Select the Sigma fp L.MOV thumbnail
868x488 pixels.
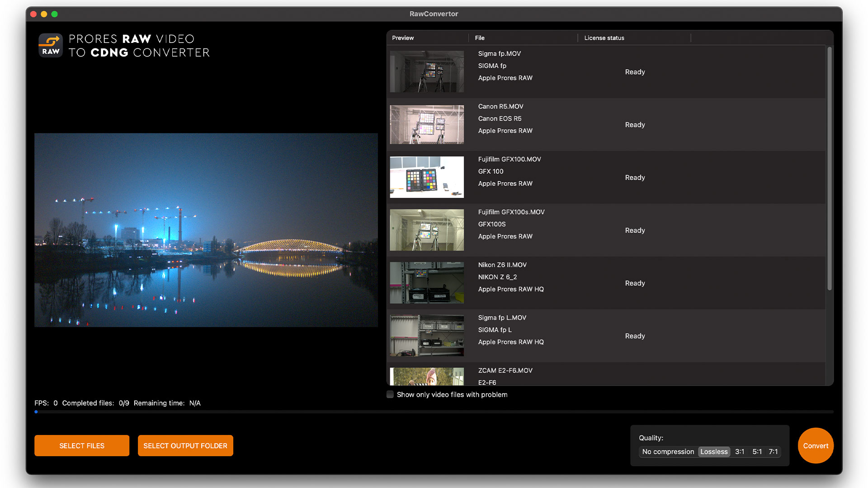coord(427,336)
